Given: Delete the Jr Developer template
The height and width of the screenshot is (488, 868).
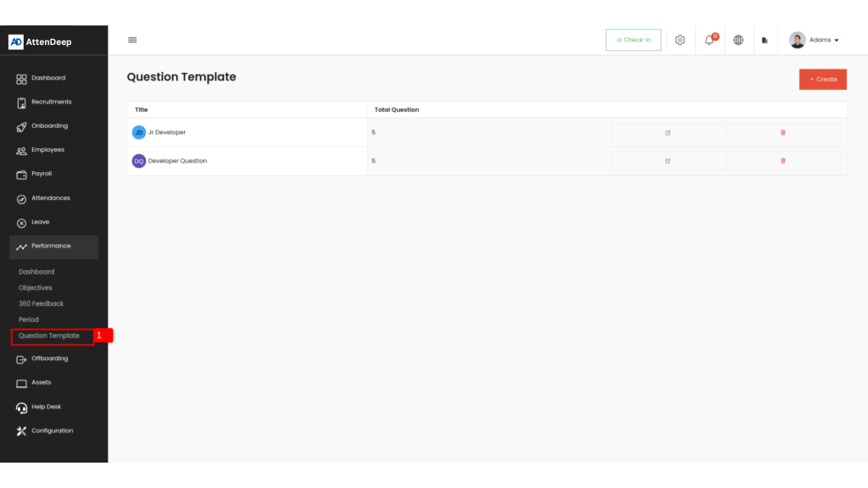Looking at the screenshot, I should [782, 132].
